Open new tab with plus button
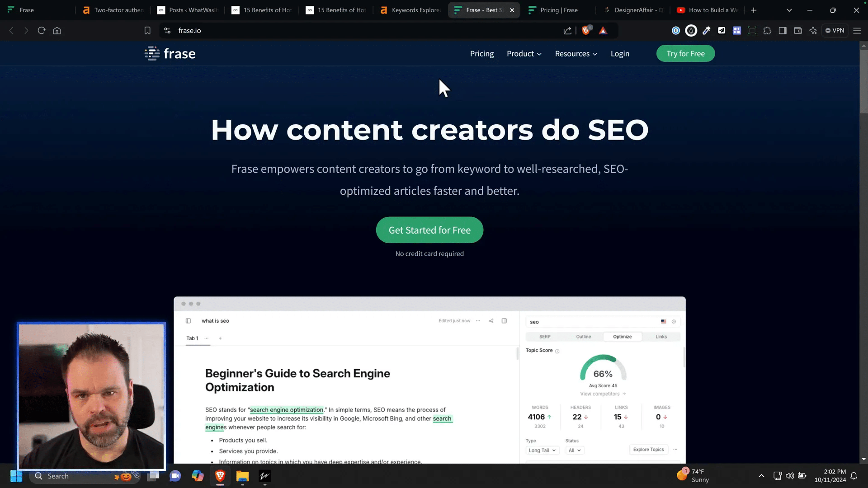Image resolution: width=868 pixels, height=488 pixels. (754, 10)
